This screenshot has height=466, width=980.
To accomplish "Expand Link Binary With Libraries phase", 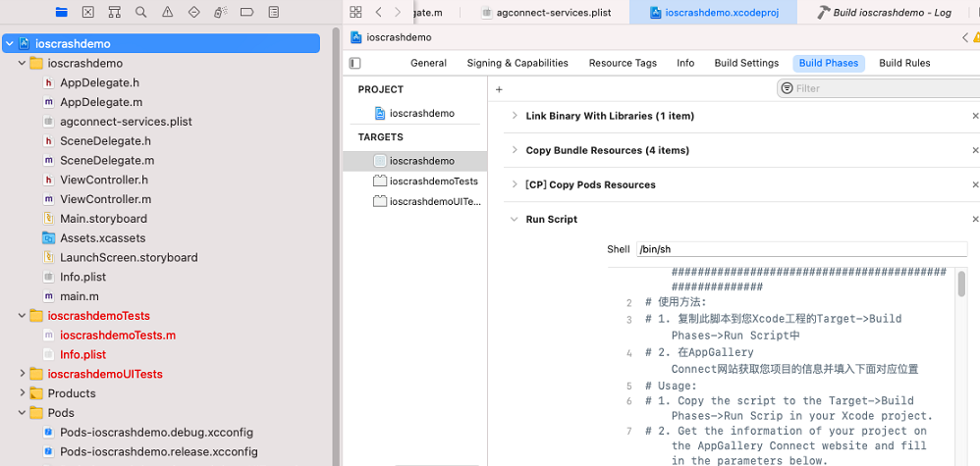I will pyautogui.click(x=514, y=116).
